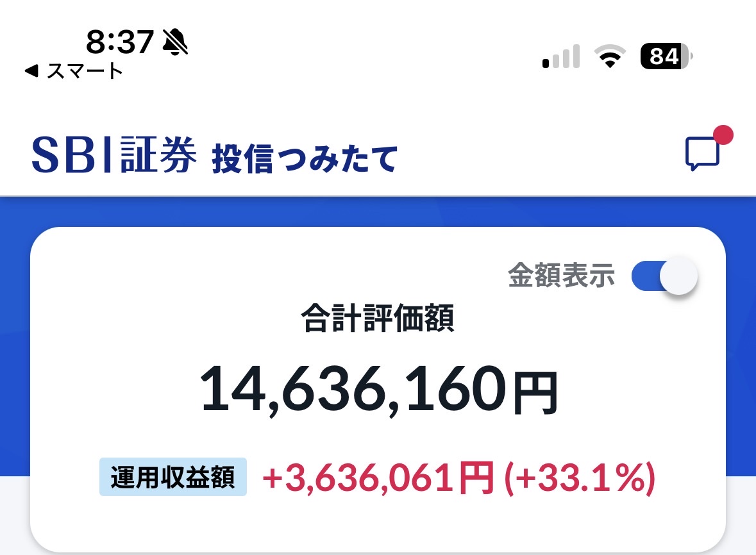Image resolution: width=756 pixels, height=555 pixels.
Task: Tap the 運用収益額 badge
Action: pyautogui.click(x=173, y=477)
